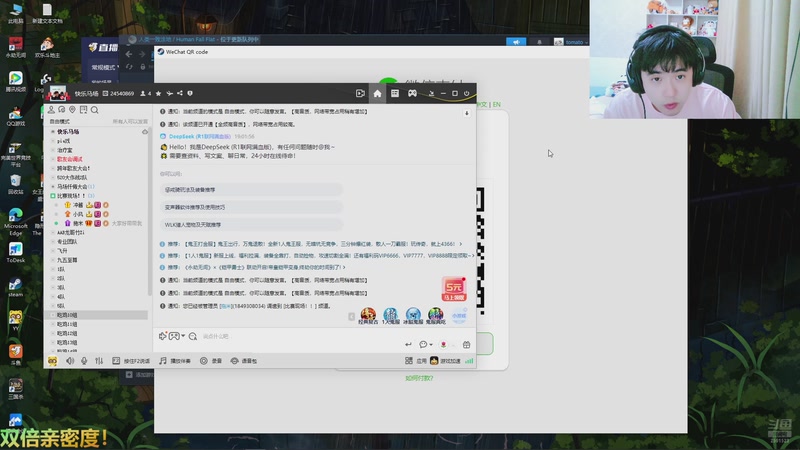Click the video live icon in YY header
The image size is (800, 450).
[360, 93]
